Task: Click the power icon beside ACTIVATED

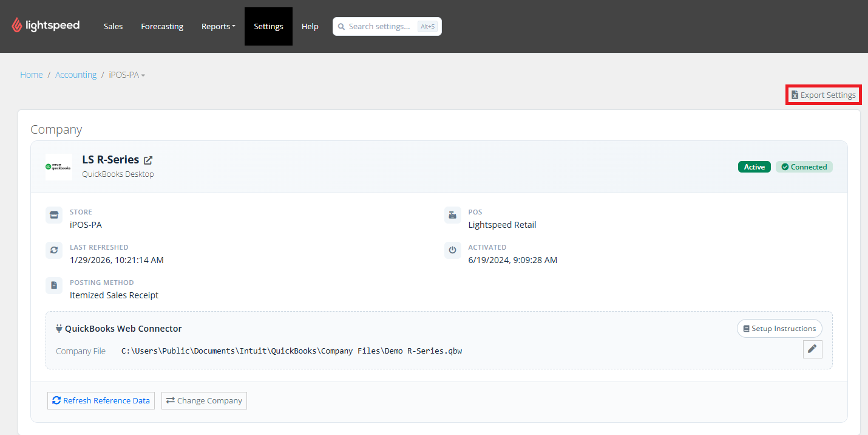Action: (452, 250)
